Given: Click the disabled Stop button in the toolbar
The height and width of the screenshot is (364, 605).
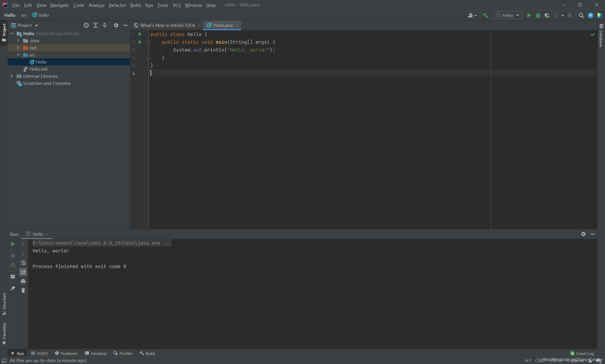Looking at the screenshot, I should (x=570, y=15).
